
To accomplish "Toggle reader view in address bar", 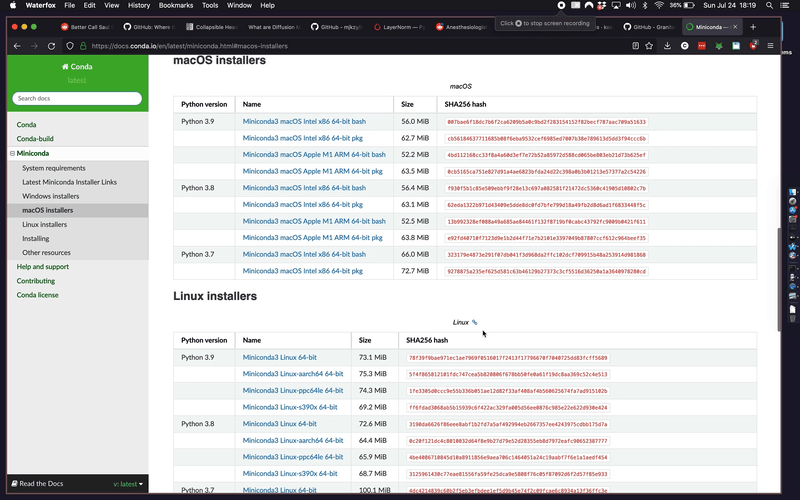I will click(635, 46).
